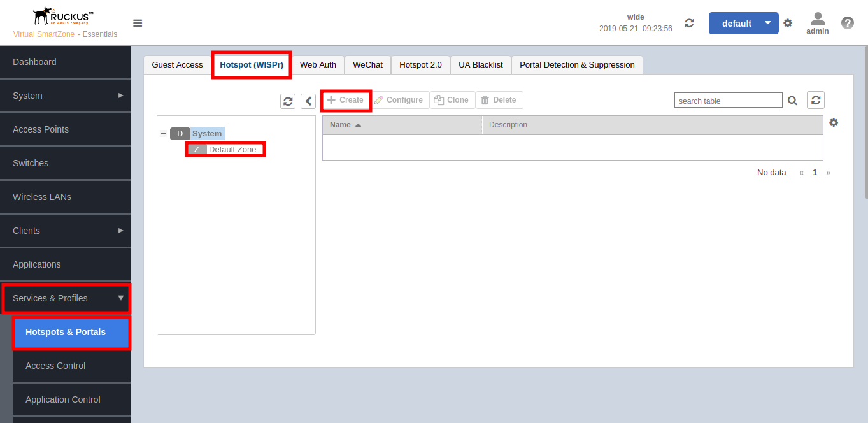Open table column settings gear

(x=834, y=122)
